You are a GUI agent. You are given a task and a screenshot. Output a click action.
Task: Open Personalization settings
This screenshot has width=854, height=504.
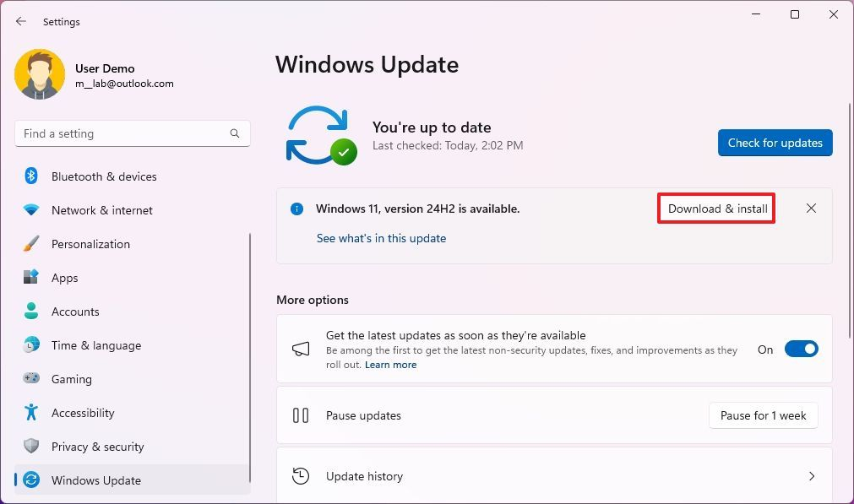click(x=131, y=244)
